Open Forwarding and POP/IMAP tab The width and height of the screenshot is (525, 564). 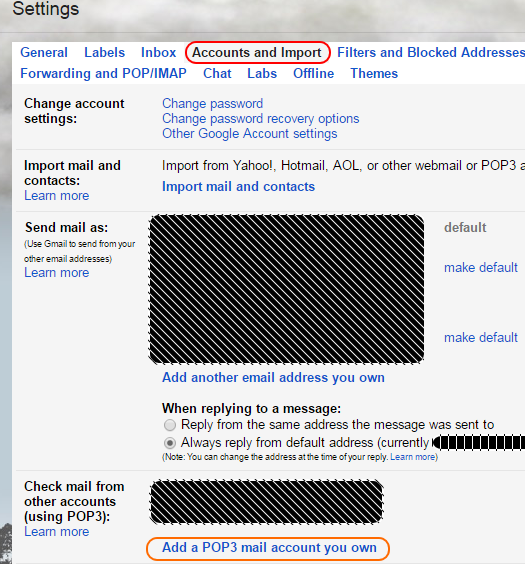[104, 73]
